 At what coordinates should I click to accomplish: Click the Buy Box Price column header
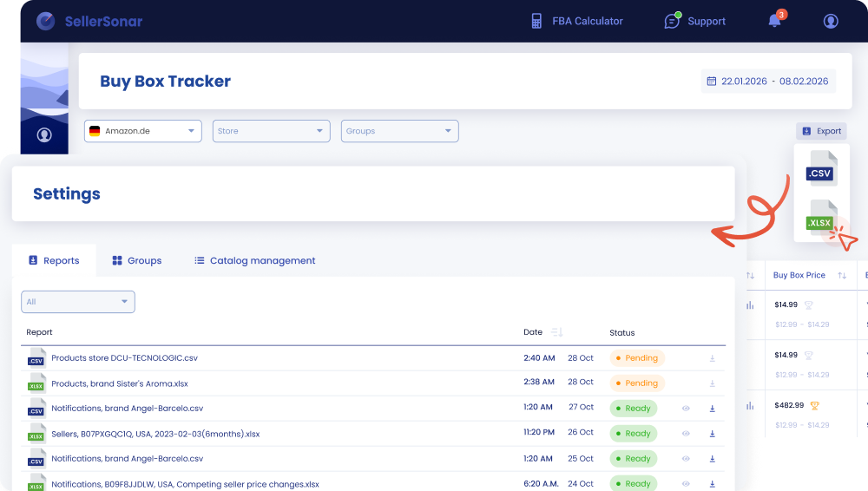799,275
